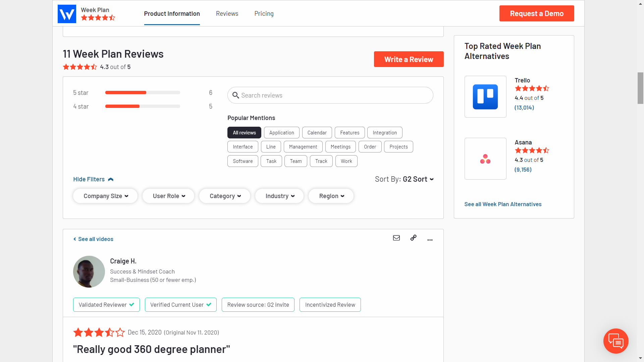
Task: Click the Trello logo thumbnail
Action: [485, 97]
